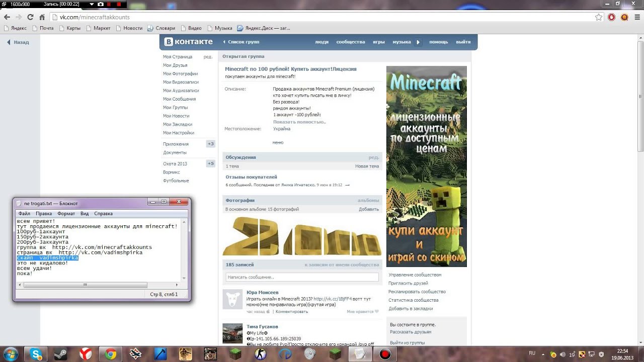The height and width of the screenshot is (362, 644).
Task: Click volume icon in system tray
Action: tap(562, 354)
